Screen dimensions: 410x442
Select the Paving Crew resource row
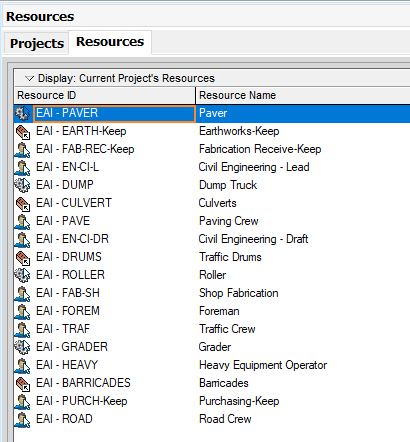(x=212, y=221)
